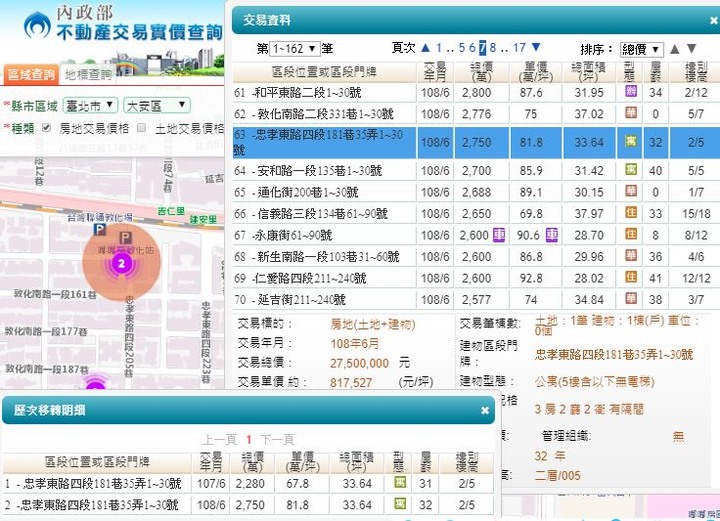The width and height of the screenshot is (720, 521).
Task: Toggle 土地交易價格 checkbox
Action: pyautogui.click(x=142, y=128)
